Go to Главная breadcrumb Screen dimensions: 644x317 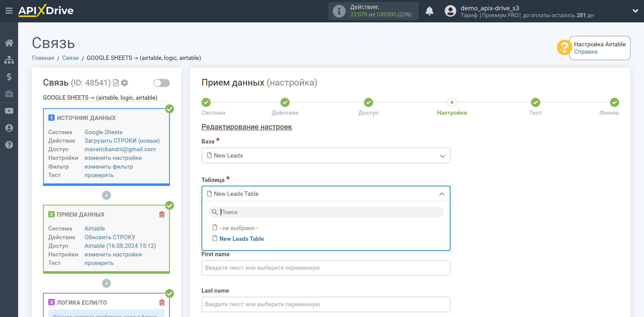pos(43,58)
